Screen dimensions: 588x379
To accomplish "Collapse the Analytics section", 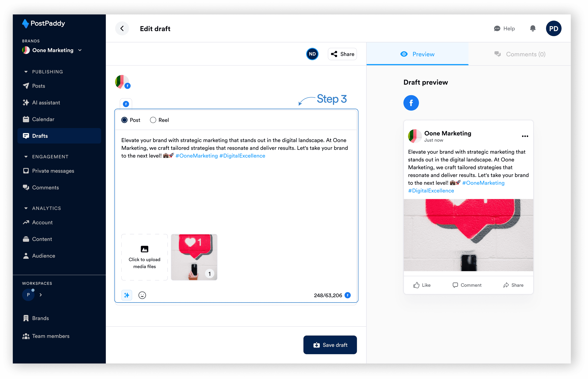I will point(26,208).
